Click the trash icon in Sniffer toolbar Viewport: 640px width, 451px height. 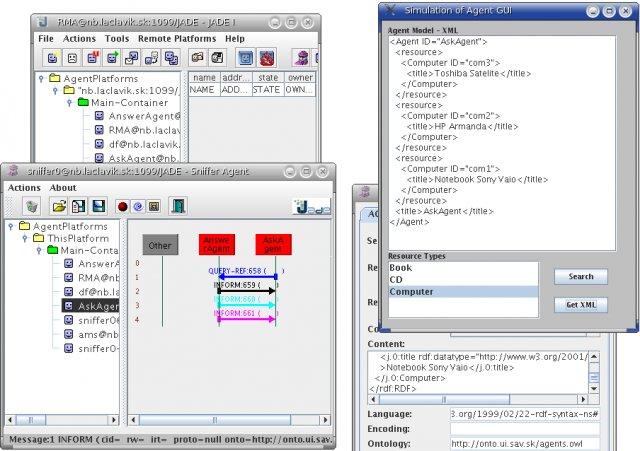click(x=32, y=206)
